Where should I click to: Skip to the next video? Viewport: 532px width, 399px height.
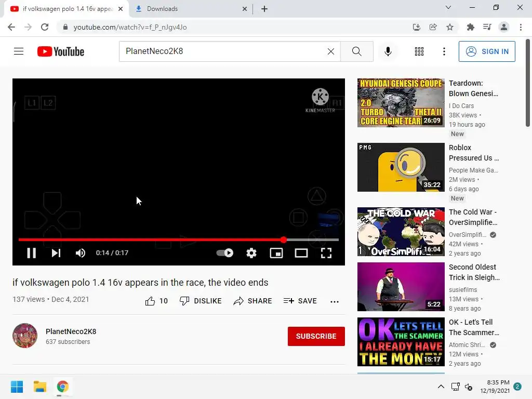pyautogui.click(x=56, y=253)
